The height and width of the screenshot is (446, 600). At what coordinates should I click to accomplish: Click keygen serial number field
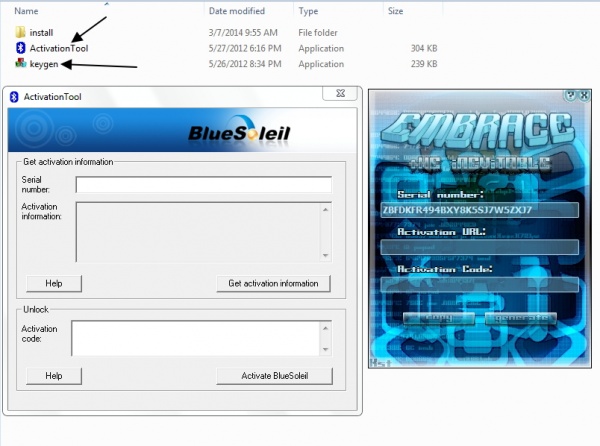pos(479,210)
